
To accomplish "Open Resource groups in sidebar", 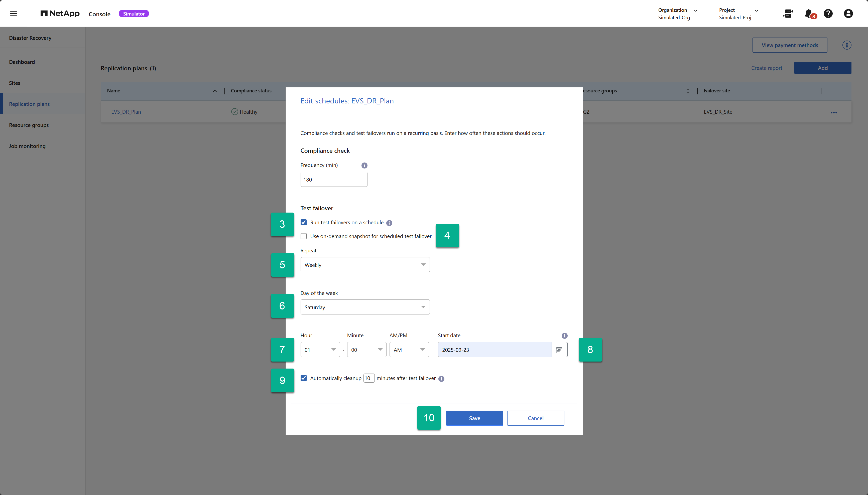I will (29, 125).
